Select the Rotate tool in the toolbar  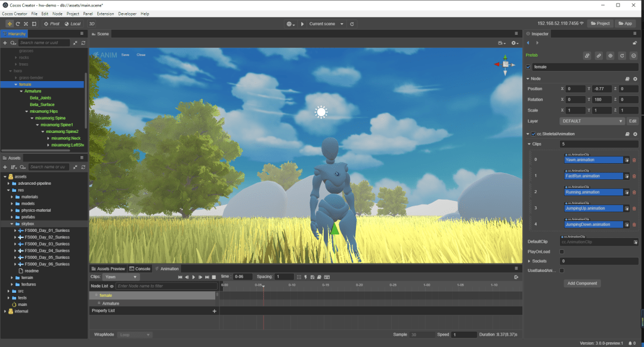click(x=17, y=24)
